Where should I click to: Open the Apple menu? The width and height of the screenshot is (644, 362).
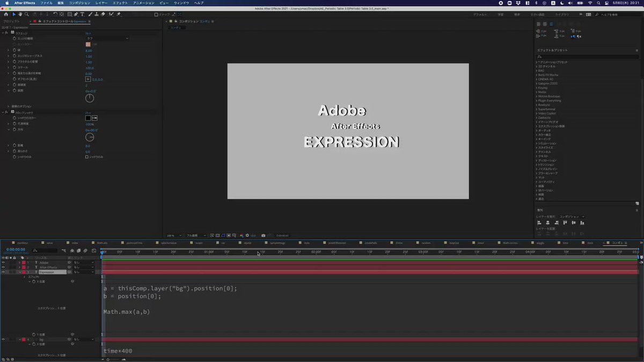click(7, 3)
